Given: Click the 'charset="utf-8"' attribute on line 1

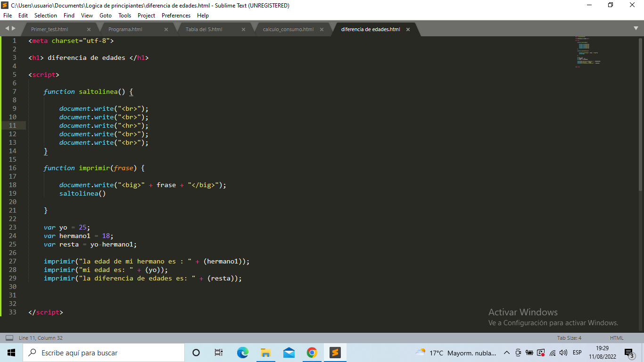Looking at the screenshot, I should [x=81, y=41].
